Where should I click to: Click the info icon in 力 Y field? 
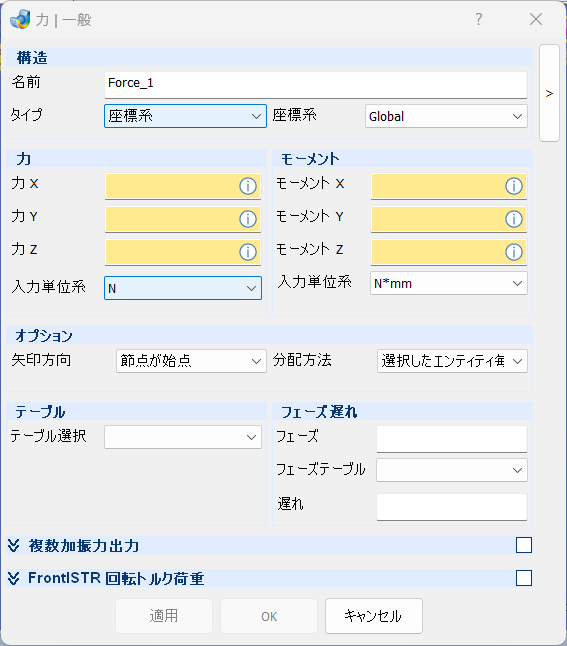tap(248, 219)
